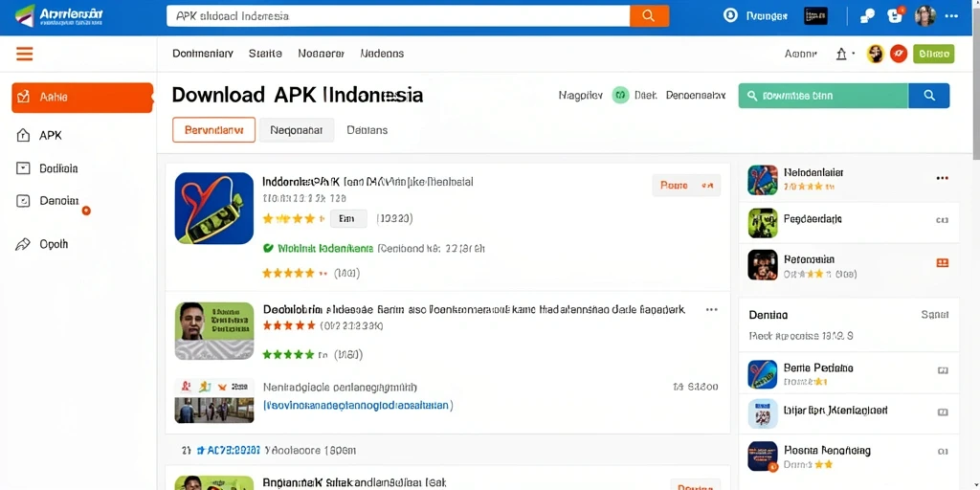Viewport: 980px width, 490px height.
Task: Click the small icon right of Pegdaerdarle
Action: (943, 220)
